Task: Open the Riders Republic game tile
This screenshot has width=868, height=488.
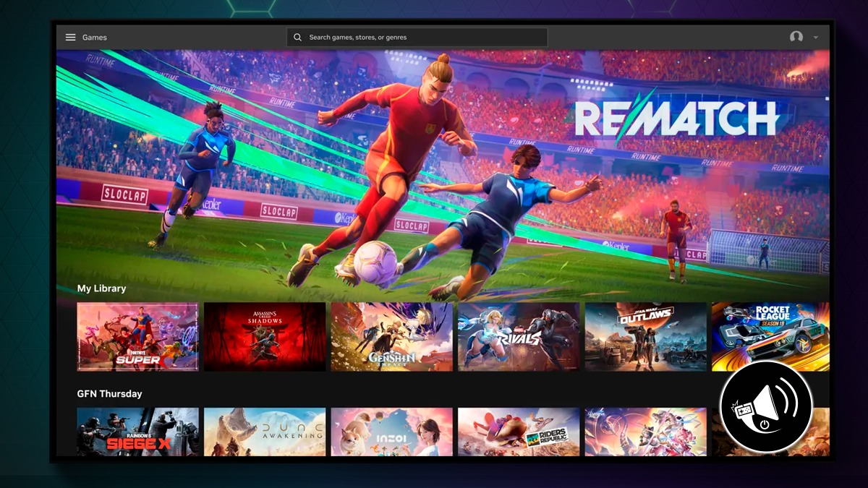Action: point(519,432)
